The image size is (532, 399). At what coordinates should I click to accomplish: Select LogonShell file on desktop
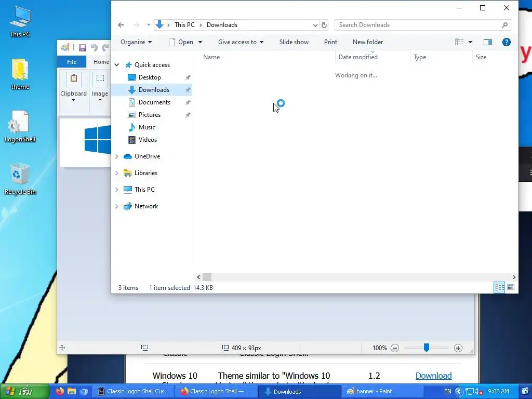coord(20,127)
